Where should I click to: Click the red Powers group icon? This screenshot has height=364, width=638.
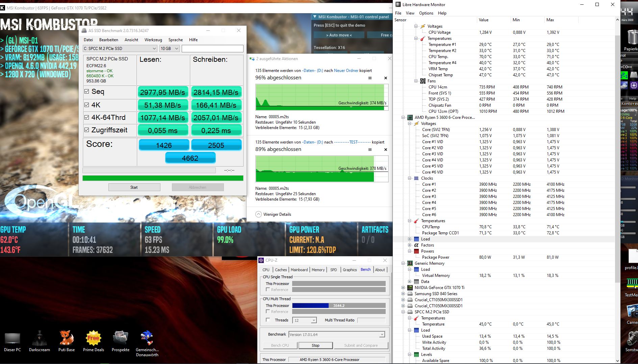pos(416,251)
